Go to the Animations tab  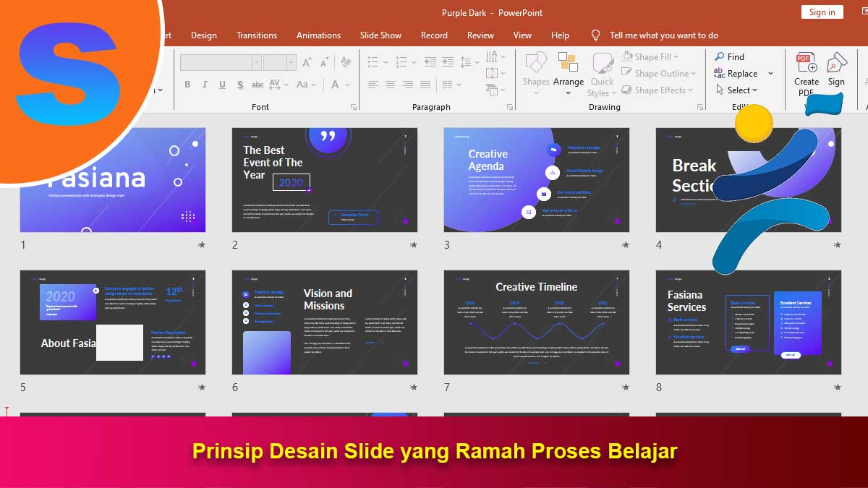(x=318, y=35)
